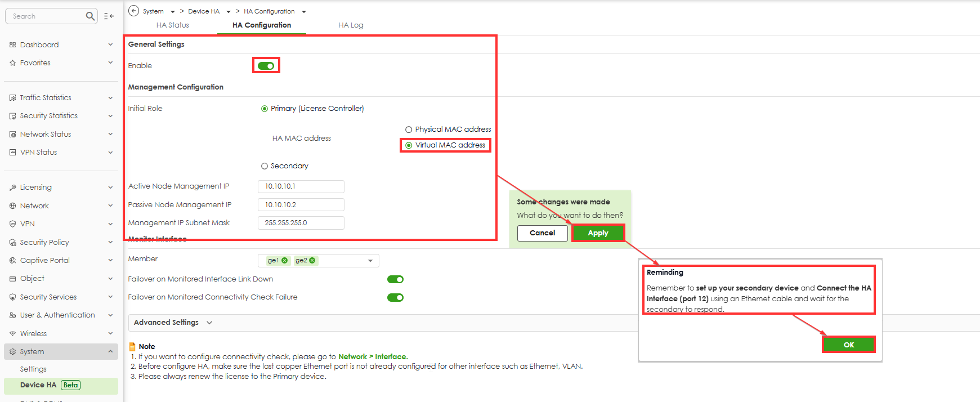This screenshot has height=402, width=980.
Task: Click the back arrow circle icon
Action: pyautogui.click(x=133, y=11)
